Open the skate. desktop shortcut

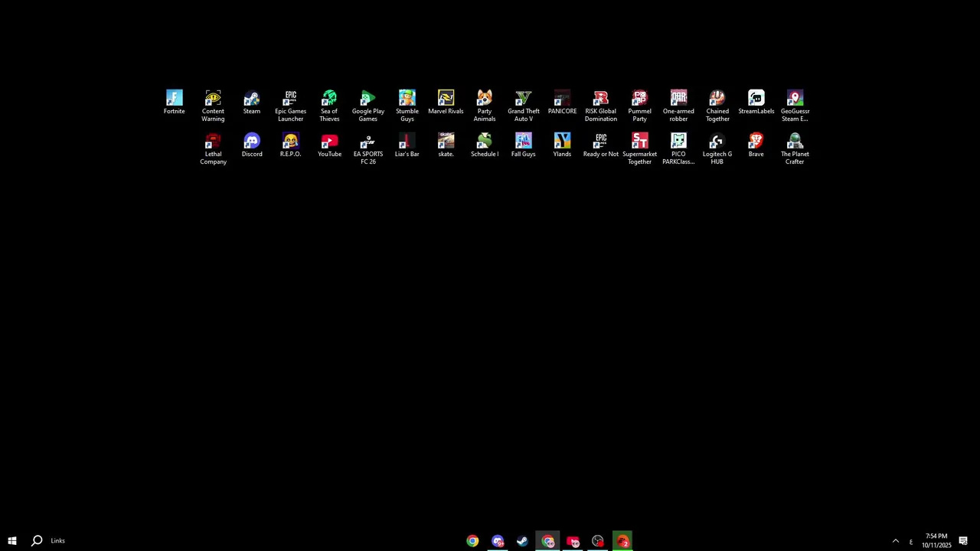pyautogui.click(x=446, y=145)
